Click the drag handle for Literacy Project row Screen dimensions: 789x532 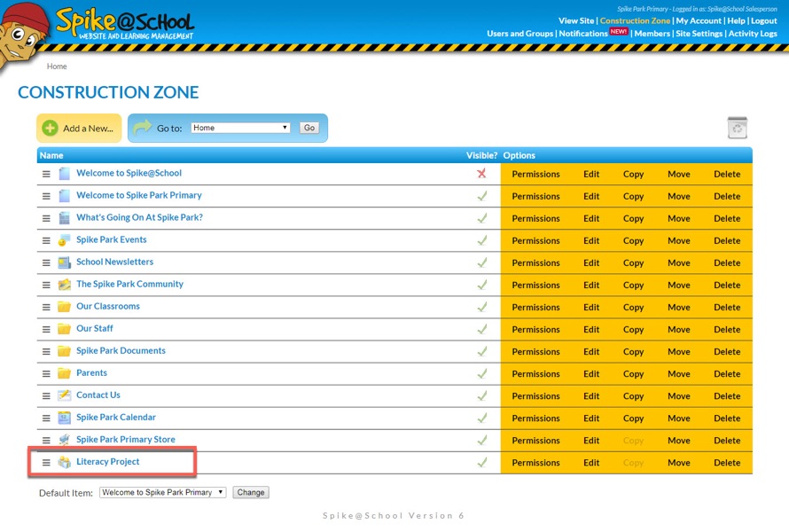46,462
